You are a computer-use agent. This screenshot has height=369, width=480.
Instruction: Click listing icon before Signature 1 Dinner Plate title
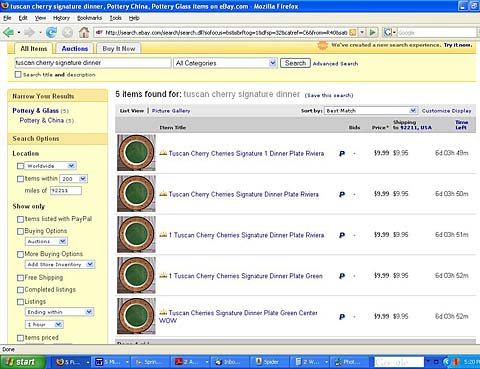click(163, 153)
